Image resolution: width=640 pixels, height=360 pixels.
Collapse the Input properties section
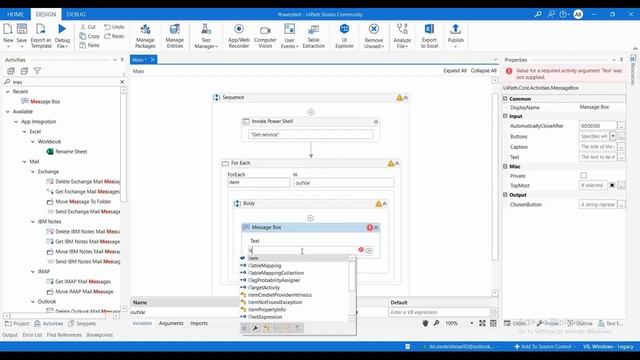click(505, 116)
